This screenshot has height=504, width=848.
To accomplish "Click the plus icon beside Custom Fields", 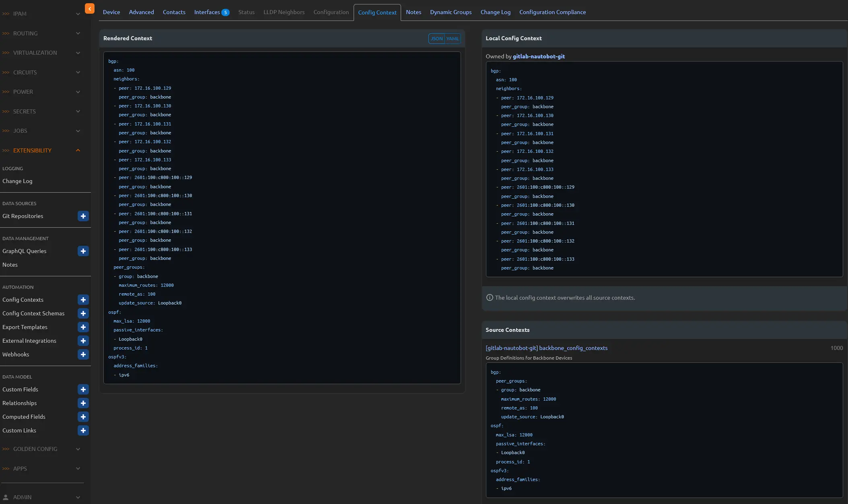I will pos(83,389).
